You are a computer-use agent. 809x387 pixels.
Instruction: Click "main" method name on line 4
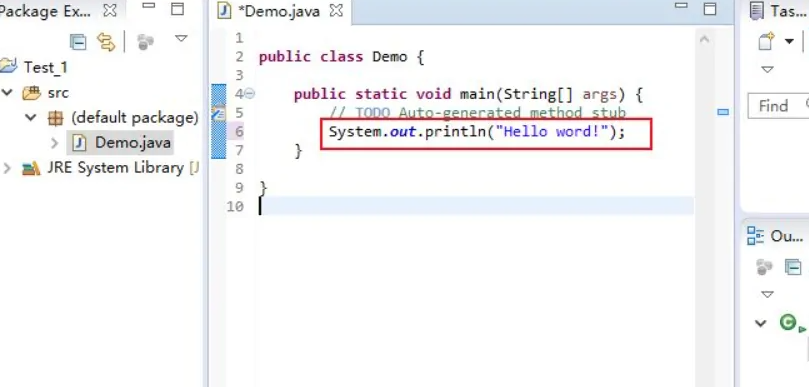[x=477, y=94]
